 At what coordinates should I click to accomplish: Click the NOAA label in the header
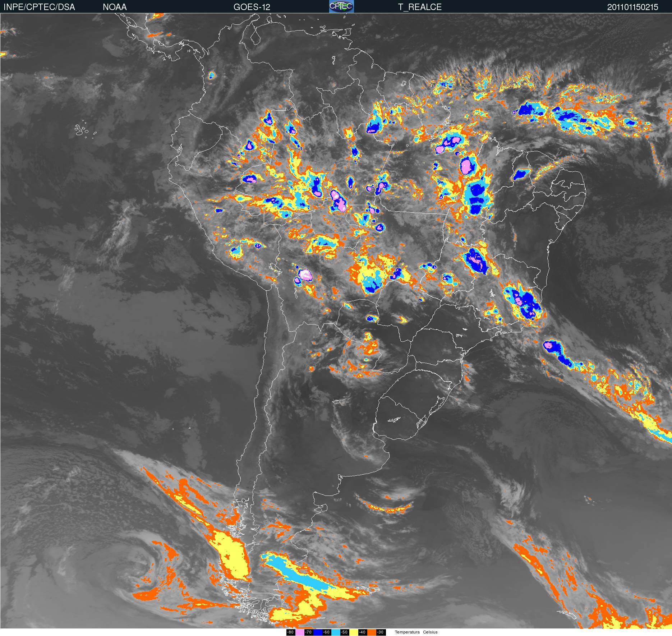[115, 7]
